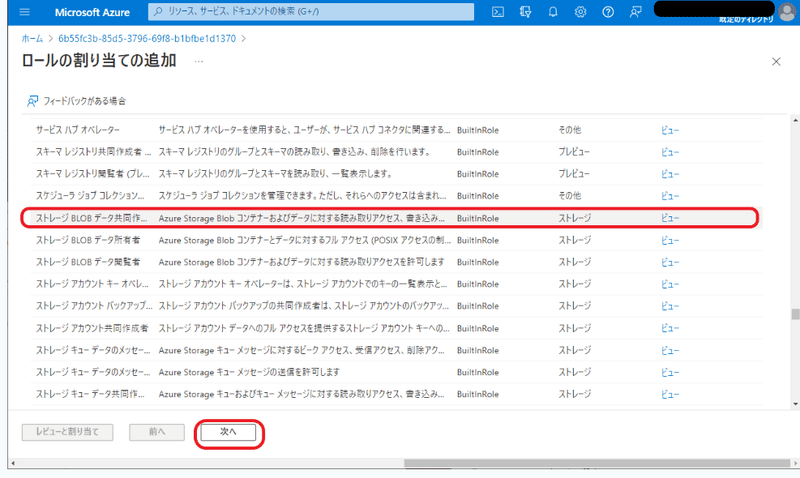Viewport: 800px width, 478px height.
Task: Open the help question mark icon
Action: (x=608, y=12)
